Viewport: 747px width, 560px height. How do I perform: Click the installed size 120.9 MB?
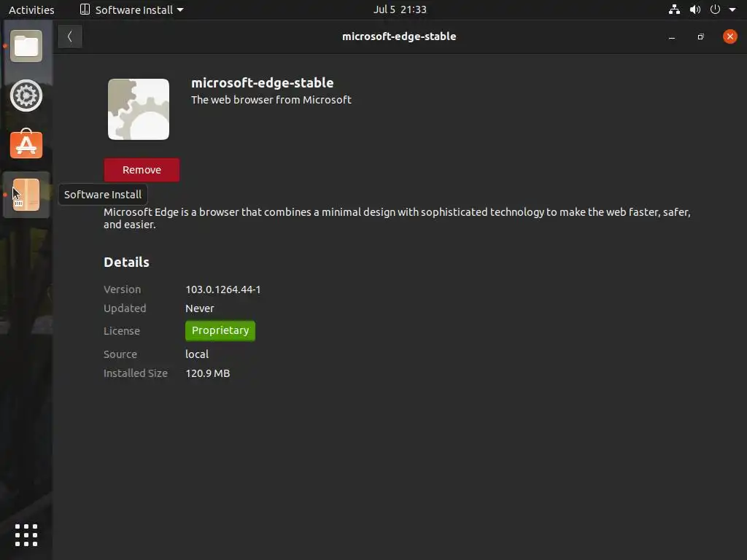[x=208, y=373]
